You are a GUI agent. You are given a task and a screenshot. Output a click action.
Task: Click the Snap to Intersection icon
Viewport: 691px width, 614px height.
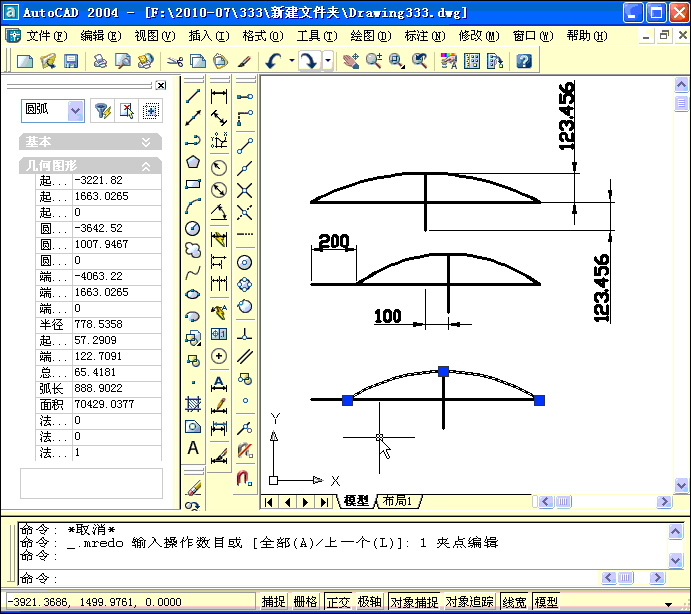[x=245, y=190]
